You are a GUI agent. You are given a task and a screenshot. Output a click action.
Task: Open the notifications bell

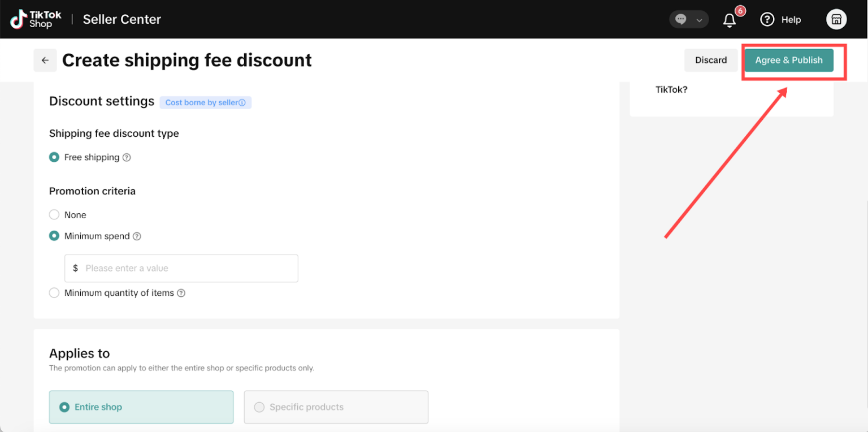point(730,19)
